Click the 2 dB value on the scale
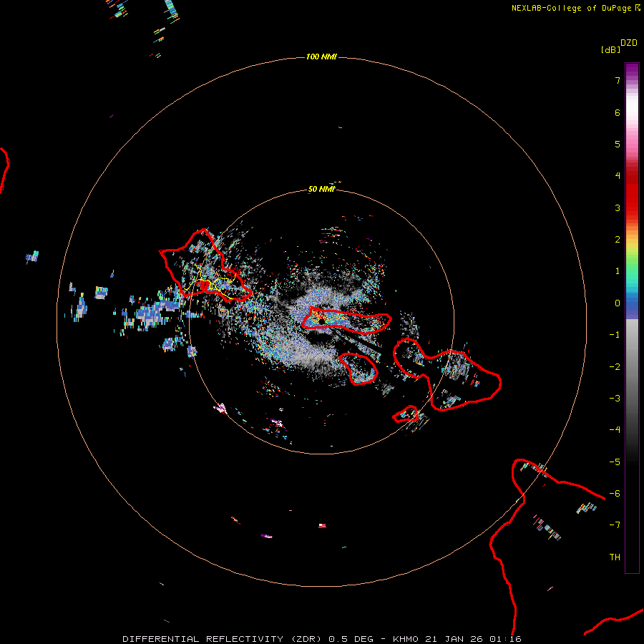This screenshot has width=644, height=644. pos(618,240)
